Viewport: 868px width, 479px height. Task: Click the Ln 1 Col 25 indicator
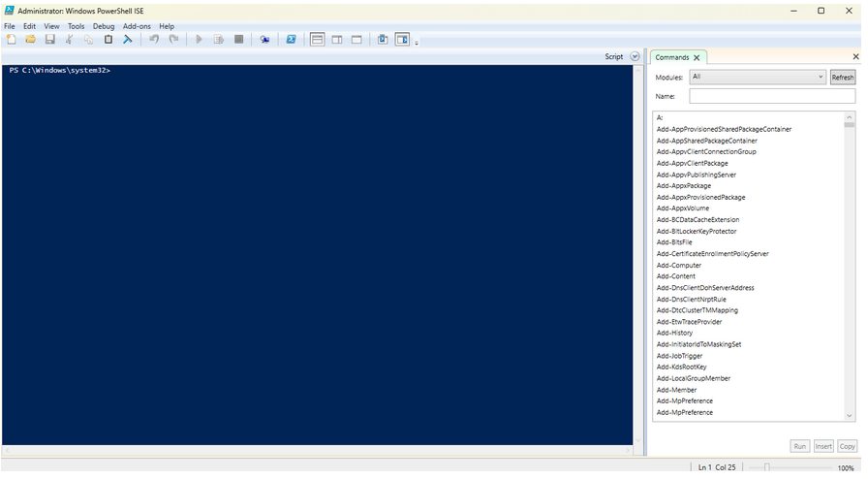point(717,467)
